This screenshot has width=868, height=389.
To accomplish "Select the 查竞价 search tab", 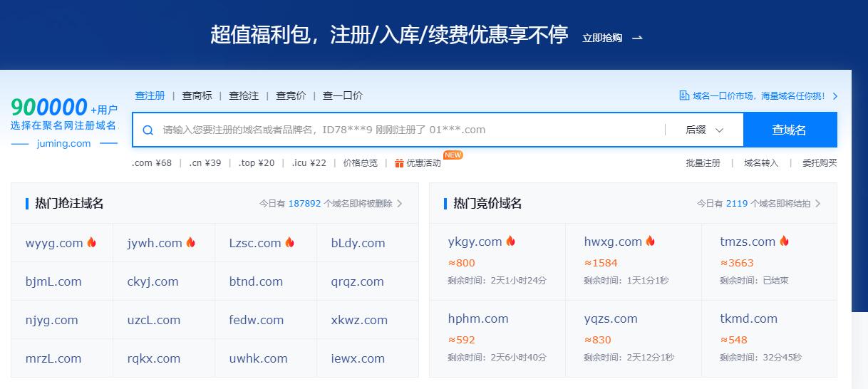I will click(x=291, y=95).
